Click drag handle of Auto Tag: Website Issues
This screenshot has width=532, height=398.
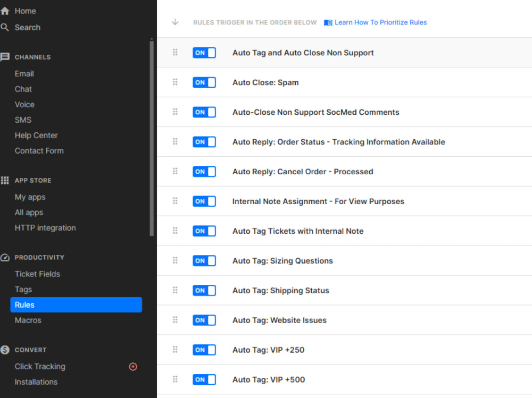coord(175,320)
